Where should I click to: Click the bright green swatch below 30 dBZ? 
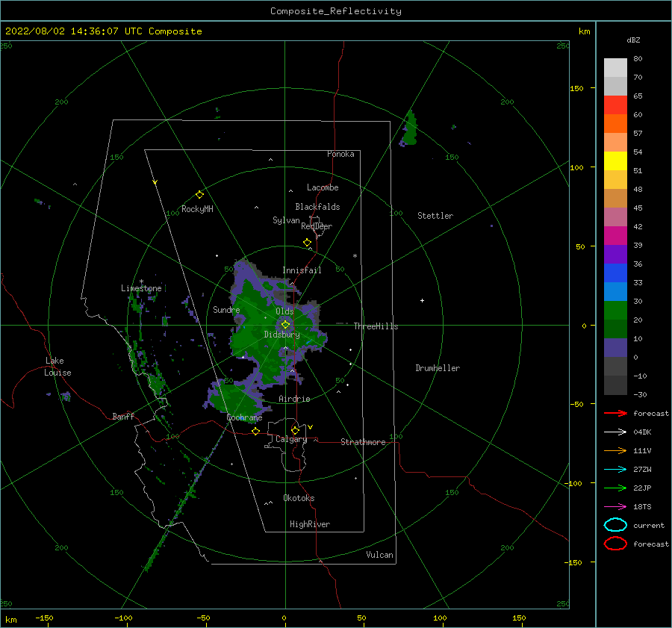615,311
